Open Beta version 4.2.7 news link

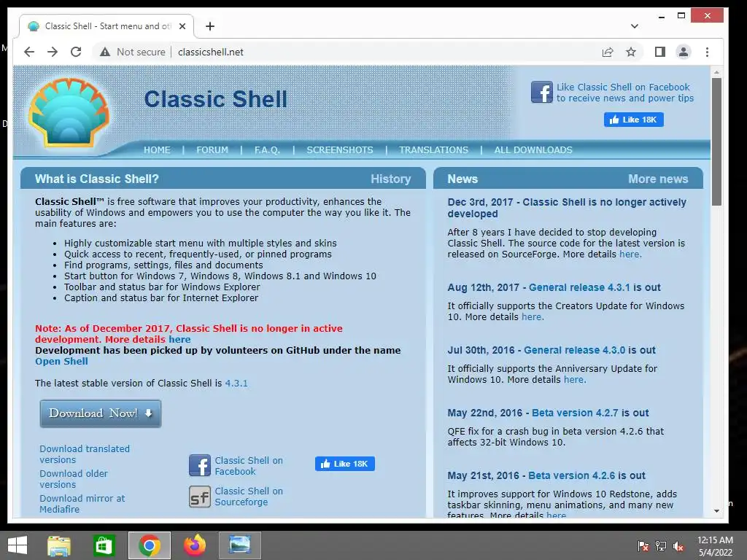(575, 413)
